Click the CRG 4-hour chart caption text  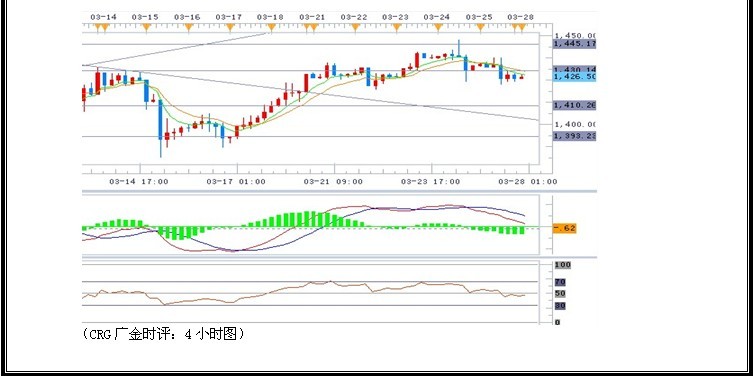(163, 334)
